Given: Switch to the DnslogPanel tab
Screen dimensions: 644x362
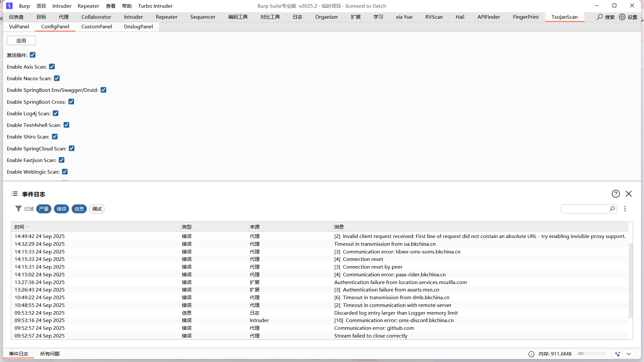Looking at the screenshot, I should click(x=138, y=26).
